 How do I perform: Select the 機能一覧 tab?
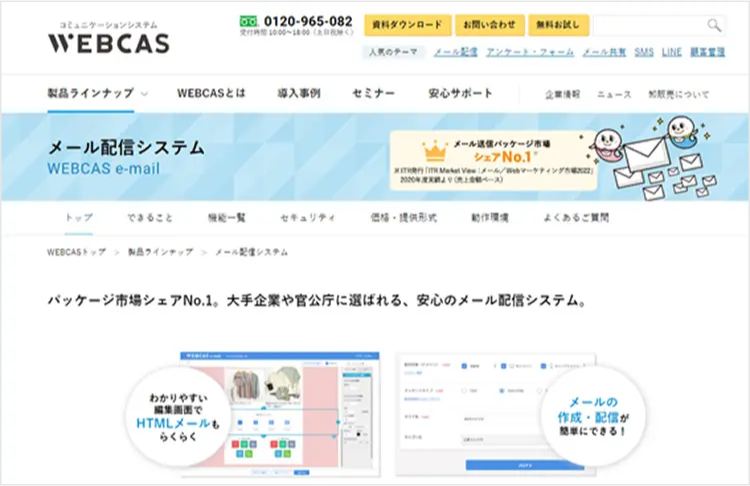click(227, 218)
